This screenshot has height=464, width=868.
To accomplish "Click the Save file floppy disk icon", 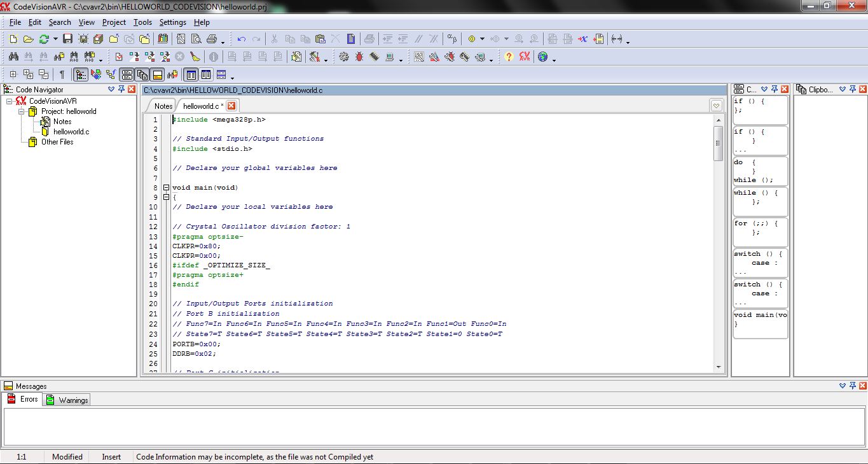I will pyautogui.click(x=67, y=39).
